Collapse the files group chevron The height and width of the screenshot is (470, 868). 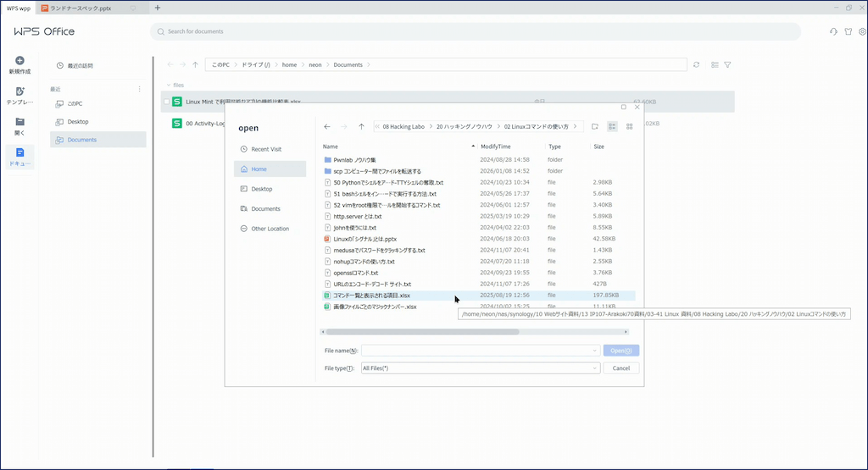click(x=169, y=86)
